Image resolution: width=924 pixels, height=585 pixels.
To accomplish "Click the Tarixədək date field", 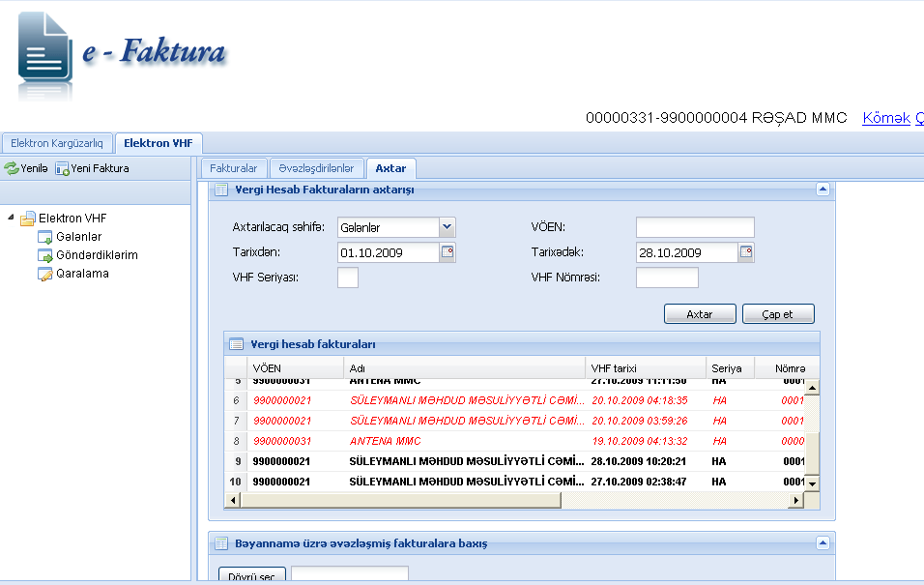I will (x=687, y=252).
